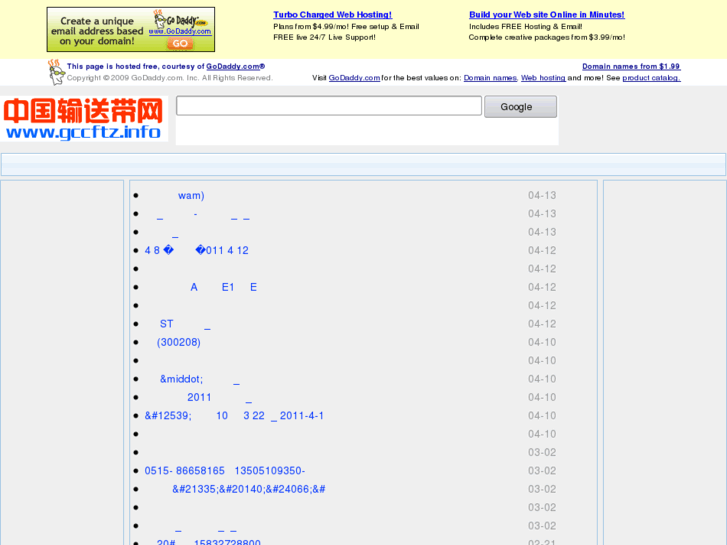Image resolution: width=727 pixels, height=545 pixels.
Task: Focus the Google search text field
Action: 329,106
